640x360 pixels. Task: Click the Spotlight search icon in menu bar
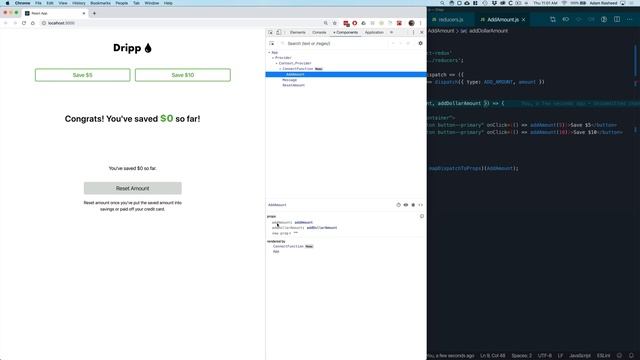(x=442, y=3)
